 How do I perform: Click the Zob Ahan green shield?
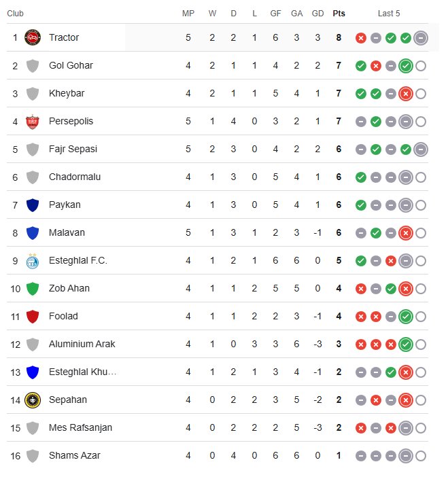(32, 288)
